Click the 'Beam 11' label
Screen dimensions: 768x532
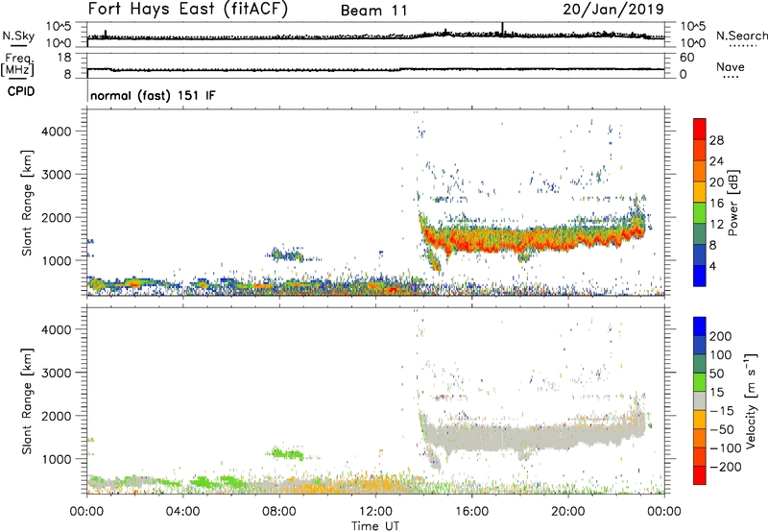374,11
